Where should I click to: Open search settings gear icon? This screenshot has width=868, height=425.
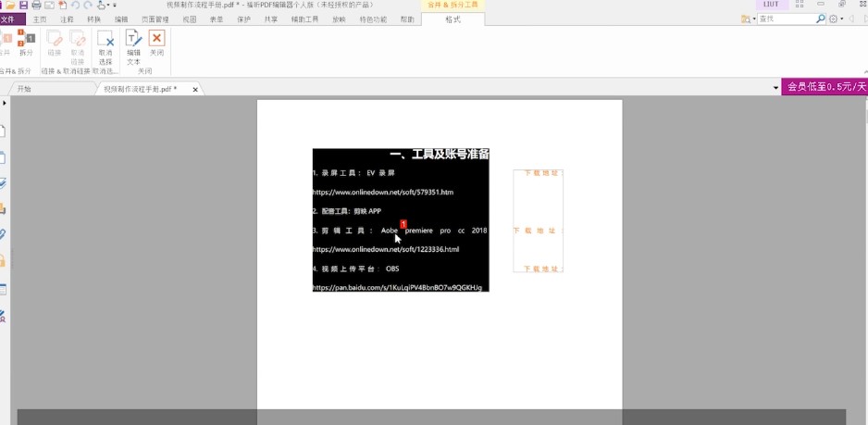pyautogui.click(x=833, y=19)
